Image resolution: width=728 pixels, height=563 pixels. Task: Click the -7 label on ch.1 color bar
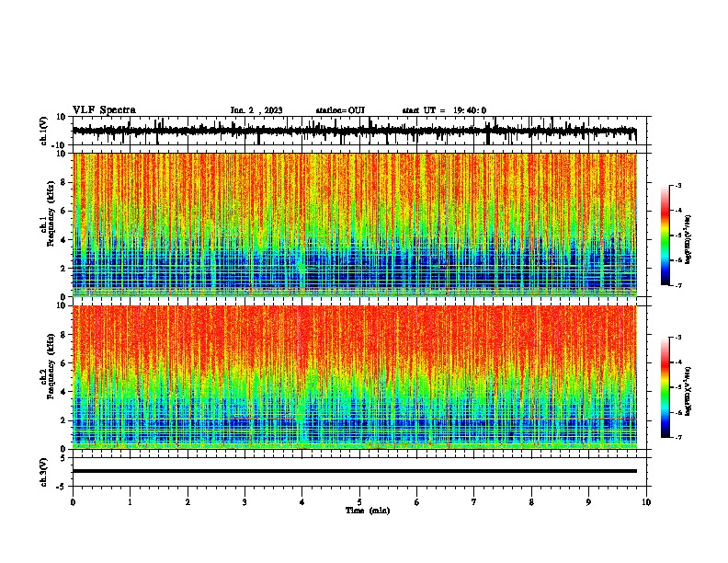click(677, 285)
